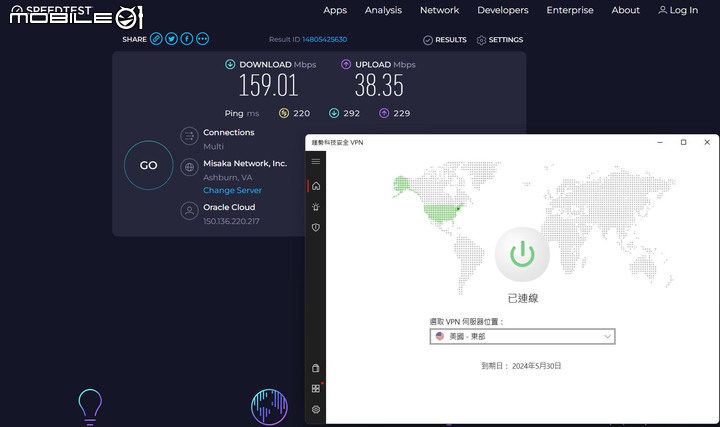This screenshot has width=720, height=427.
Task: Open the Apps menu
Action: [x=335, y=10]
